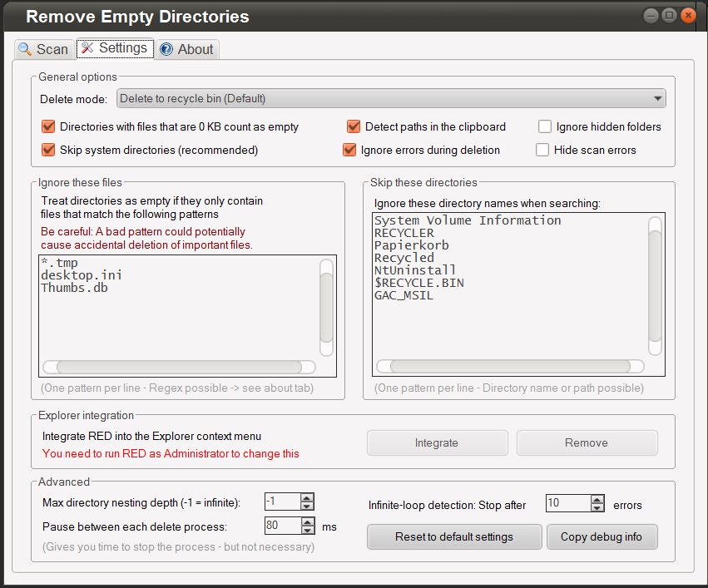Click horizontal scrollbar in ignore files list

179,367
